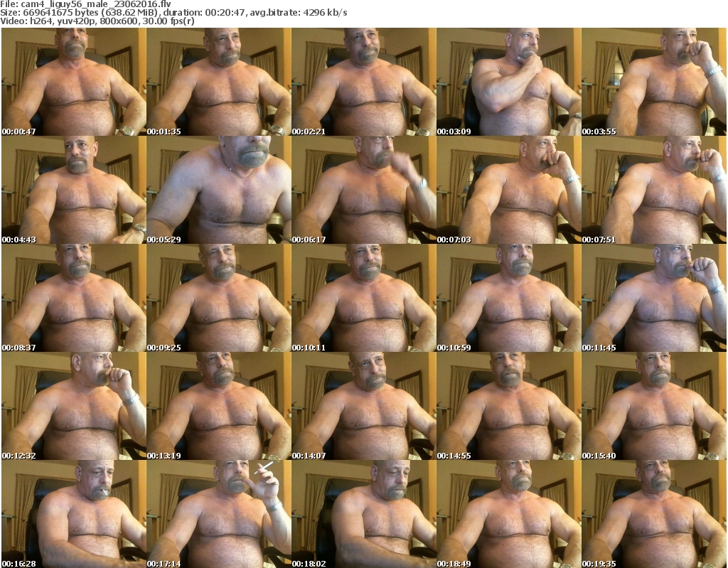Click the thumbnail at timestamp 00:13:19
The height and width of the screenshot is (568, 728).
tap(219, 406)
